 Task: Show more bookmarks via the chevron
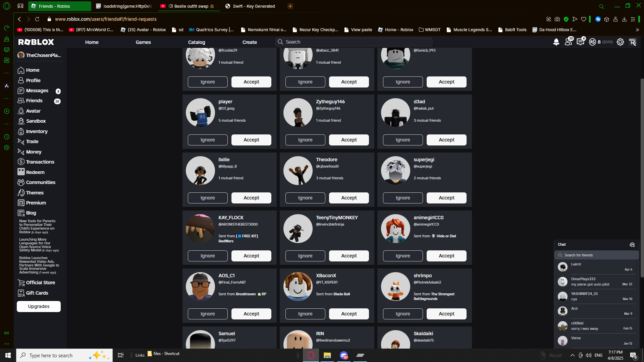click(x=637, y=30)
